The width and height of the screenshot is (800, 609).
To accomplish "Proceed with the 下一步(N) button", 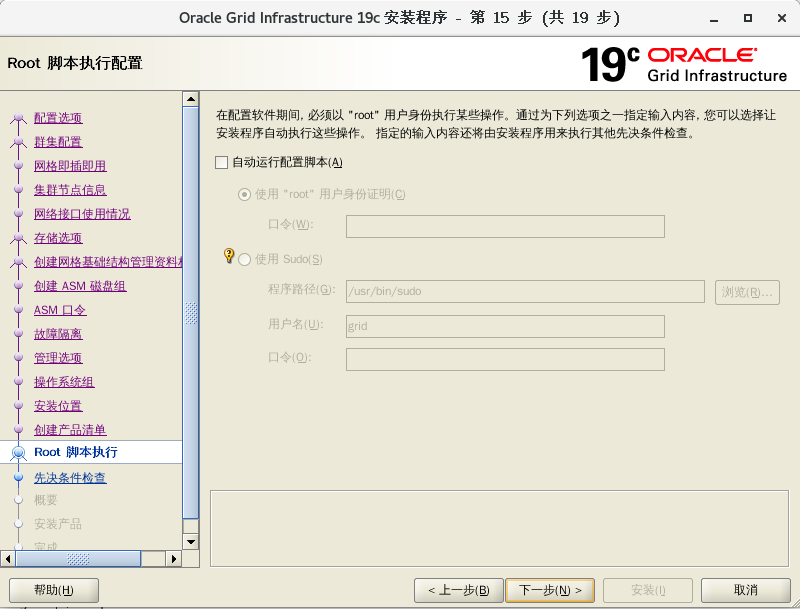I will coord(550,590).
